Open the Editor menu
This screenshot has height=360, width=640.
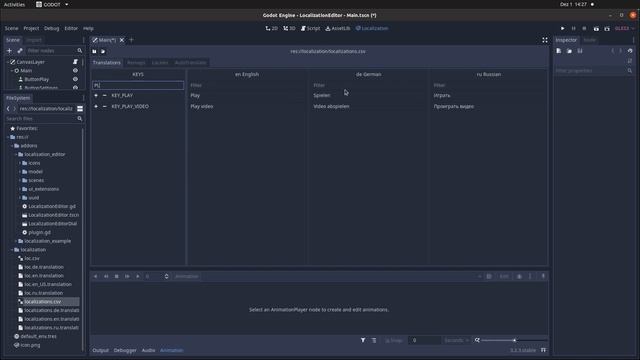point(71,29)
